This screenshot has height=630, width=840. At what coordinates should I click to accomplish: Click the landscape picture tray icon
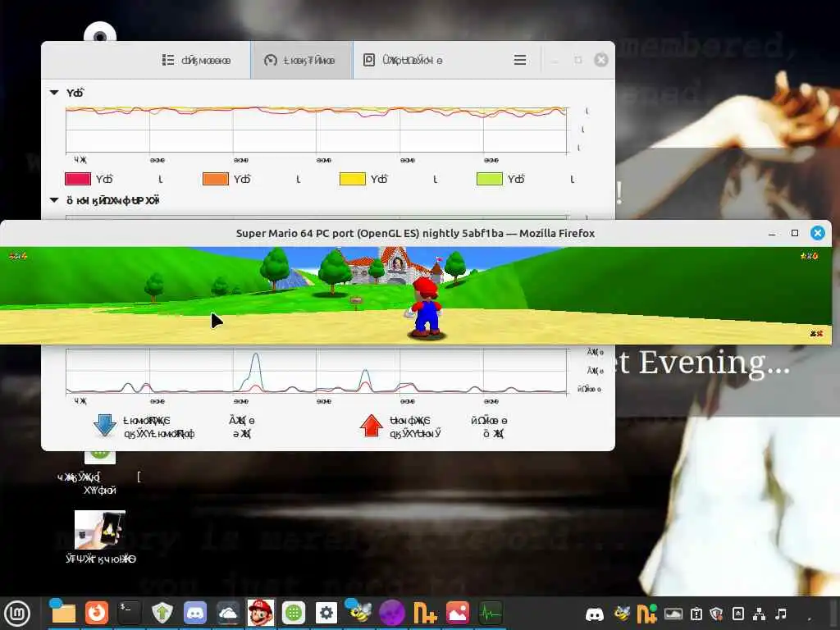[673, 614]
